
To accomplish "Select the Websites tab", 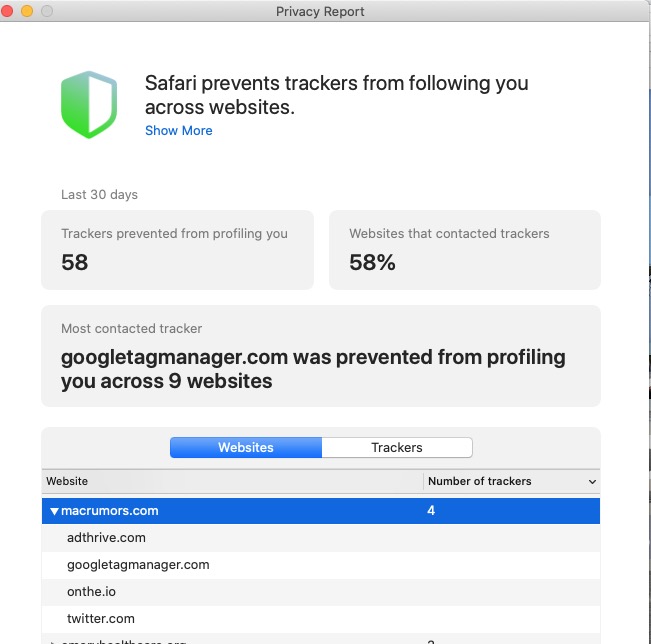I will [x=246, y=447].
